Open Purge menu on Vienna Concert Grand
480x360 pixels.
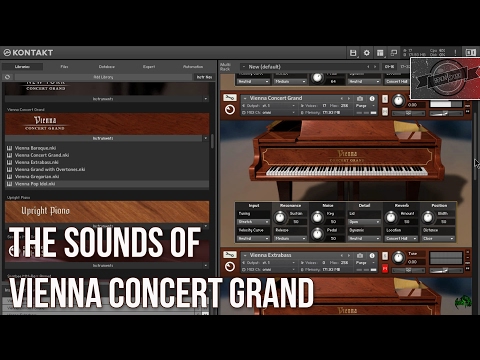[365, 106]
